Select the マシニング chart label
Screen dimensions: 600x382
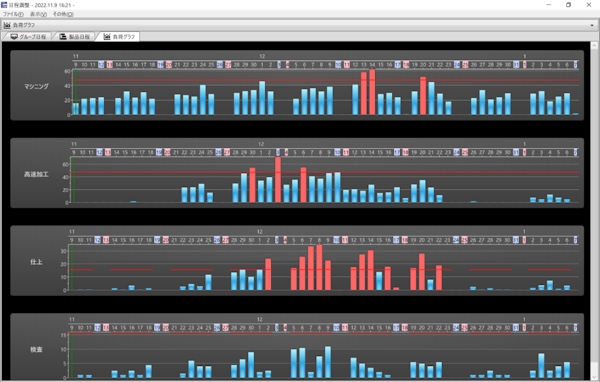(36, 87)
